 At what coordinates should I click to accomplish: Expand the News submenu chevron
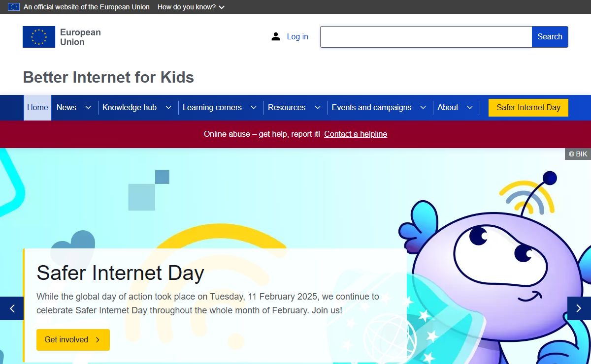[x=88, y=108]
